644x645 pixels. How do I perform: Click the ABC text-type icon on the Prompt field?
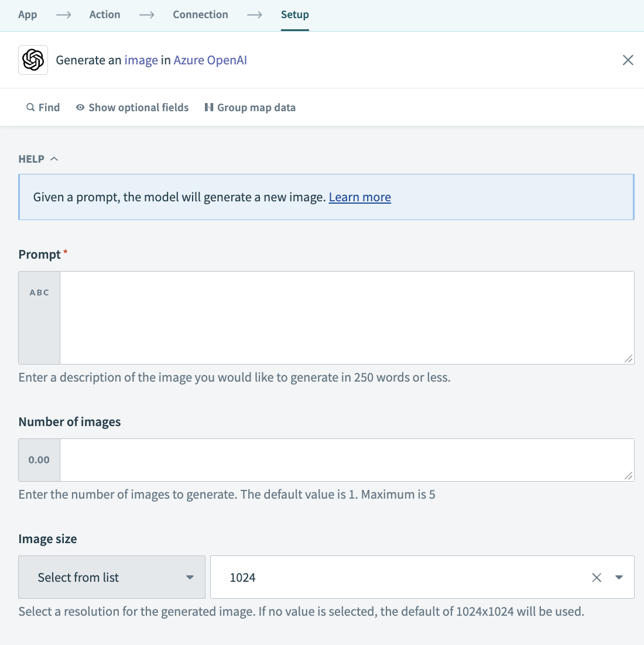pyautogui.click(x=39, y=292)
